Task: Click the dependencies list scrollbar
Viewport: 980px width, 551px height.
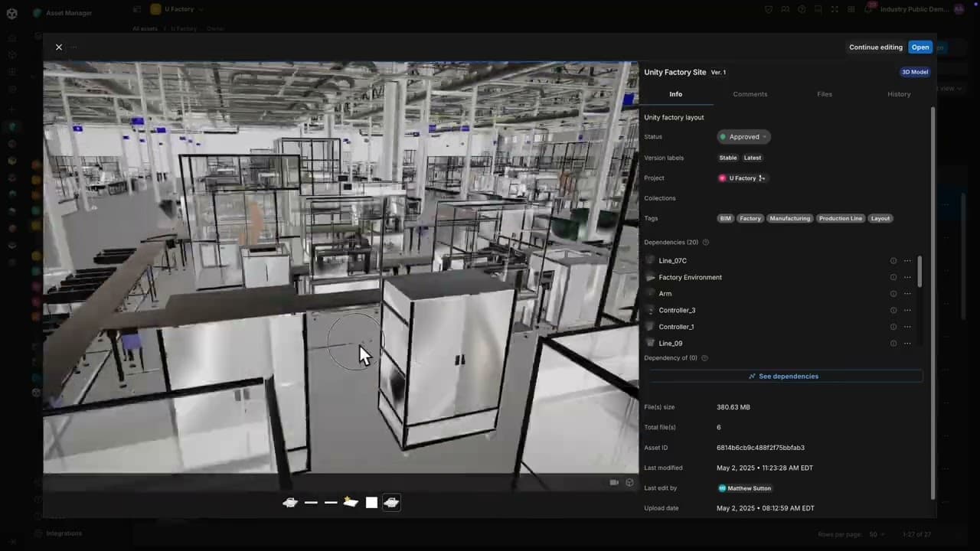Action: [920, 272]
